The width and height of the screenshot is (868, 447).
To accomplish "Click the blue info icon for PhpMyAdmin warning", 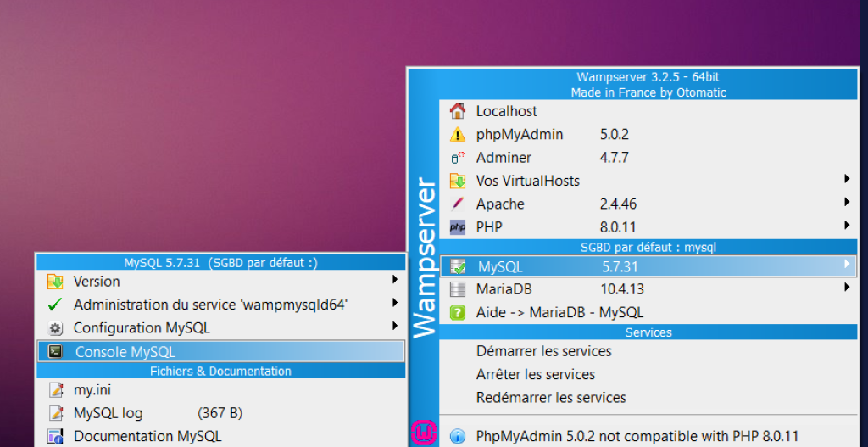I will pyautogui.click(x=458, y=436).
